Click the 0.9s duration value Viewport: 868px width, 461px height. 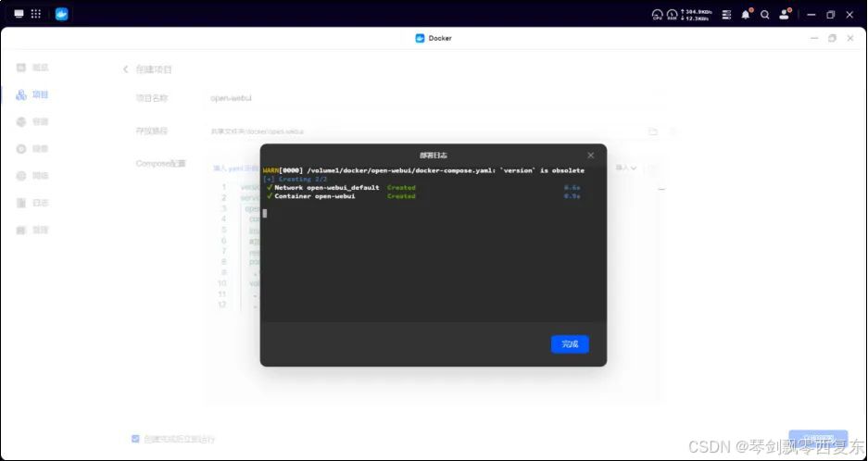coord(572,196)
